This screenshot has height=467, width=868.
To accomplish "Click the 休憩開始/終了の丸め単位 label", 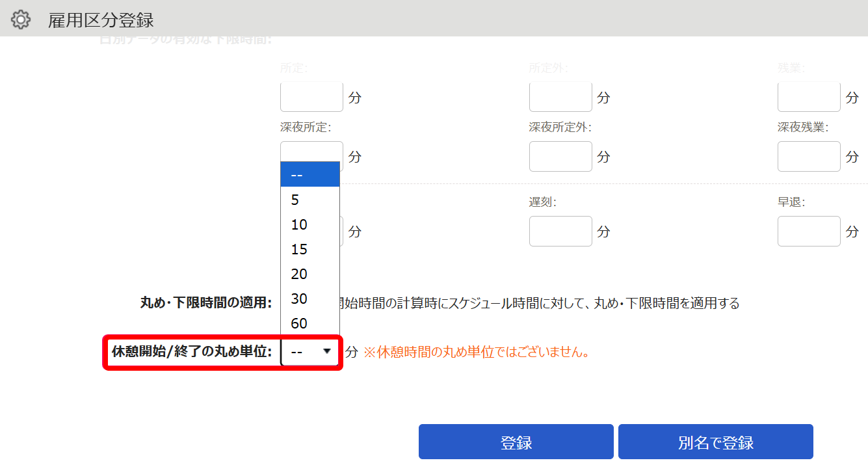I will (192, 352).
